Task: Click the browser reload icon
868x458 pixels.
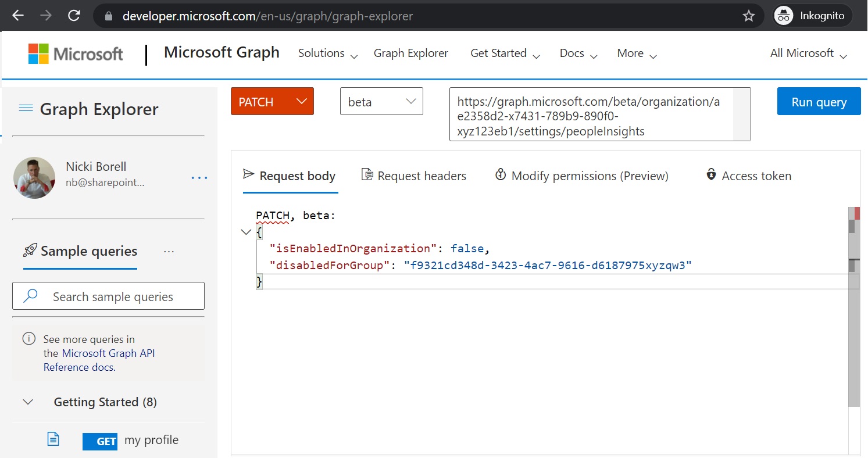Action: (x=74, y=16)
